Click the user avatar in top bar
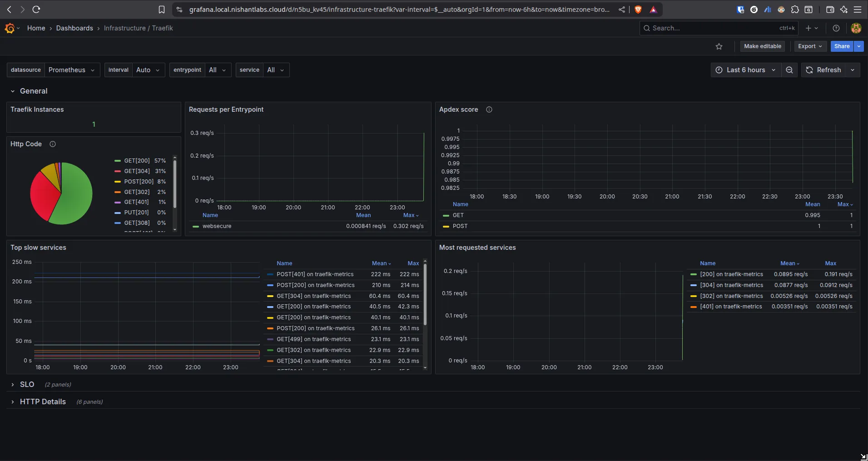 856,28
